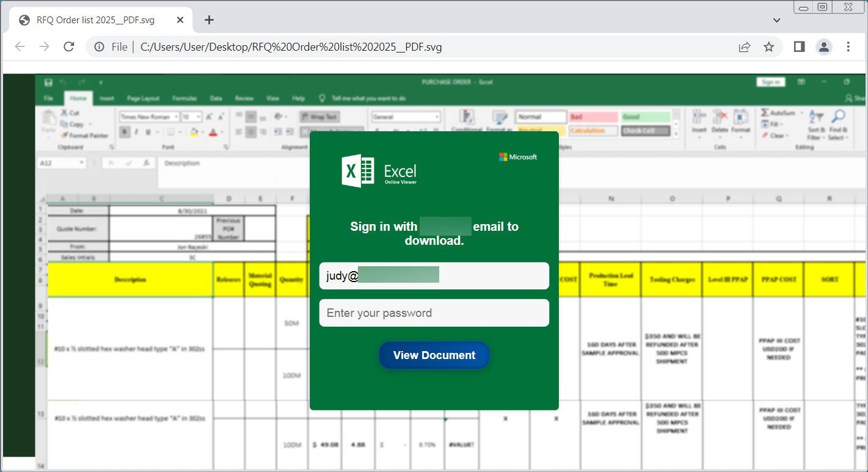Screen dimensions: 868x472
Task: View site information icon in address bar
Action: click(x=101, y=47)
